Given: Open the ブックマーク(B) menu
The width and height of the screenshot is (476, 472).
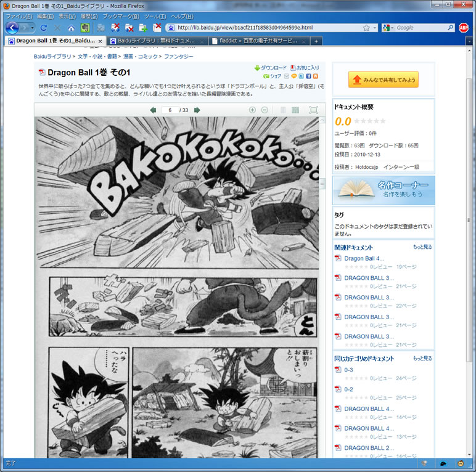Looking at the screenshot, I should [121, 17].
